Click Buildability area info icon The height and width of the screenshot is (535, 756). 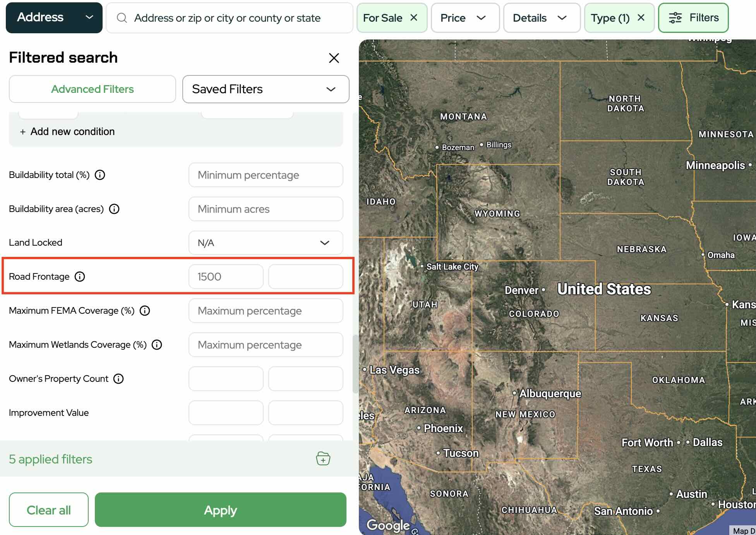click(x=114, y=209)
